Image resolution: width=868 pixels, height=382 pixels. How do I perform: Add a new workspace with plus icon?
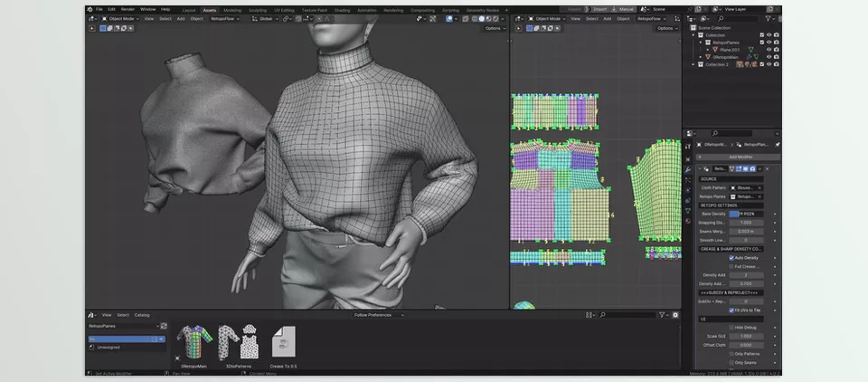tap(506, 10)
